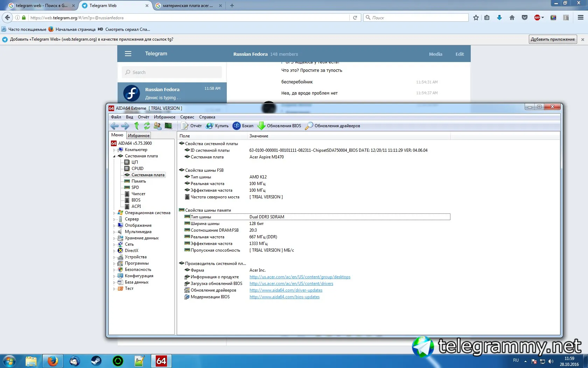Go to Firefox home page icon
Viewport: 588px width, 368px height.
click(512, 18)
